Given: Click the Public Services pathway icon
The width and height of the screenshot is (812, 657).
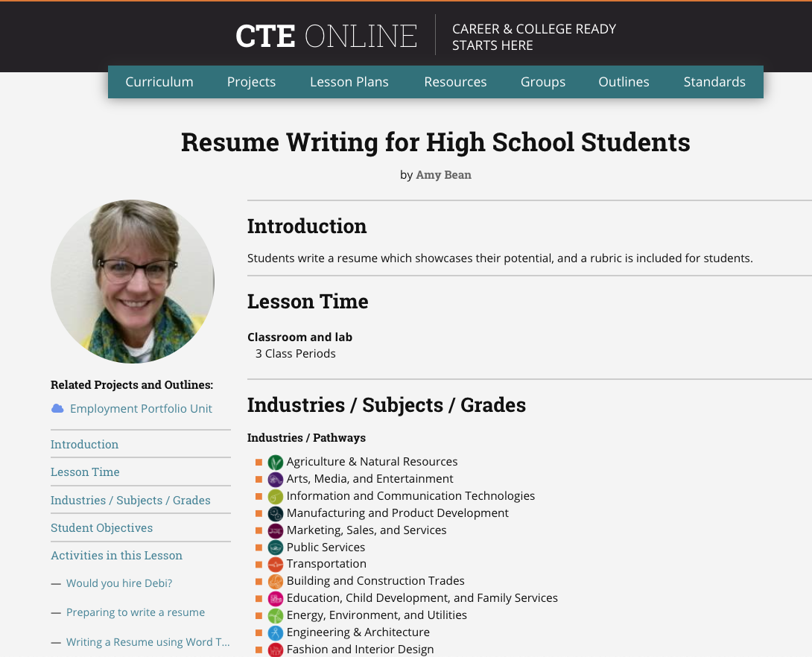Looking at the screenshot, I should [276, 547].
